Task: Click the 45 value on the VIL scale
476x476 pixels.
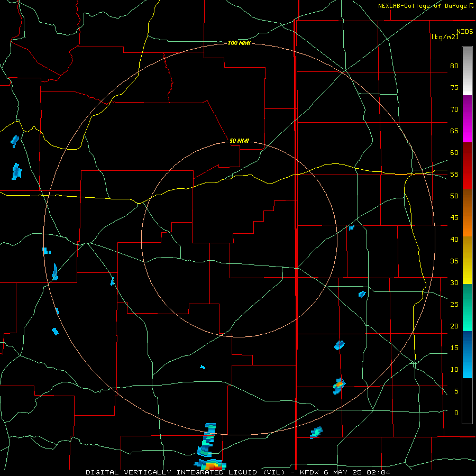Action: click(454, 218)
